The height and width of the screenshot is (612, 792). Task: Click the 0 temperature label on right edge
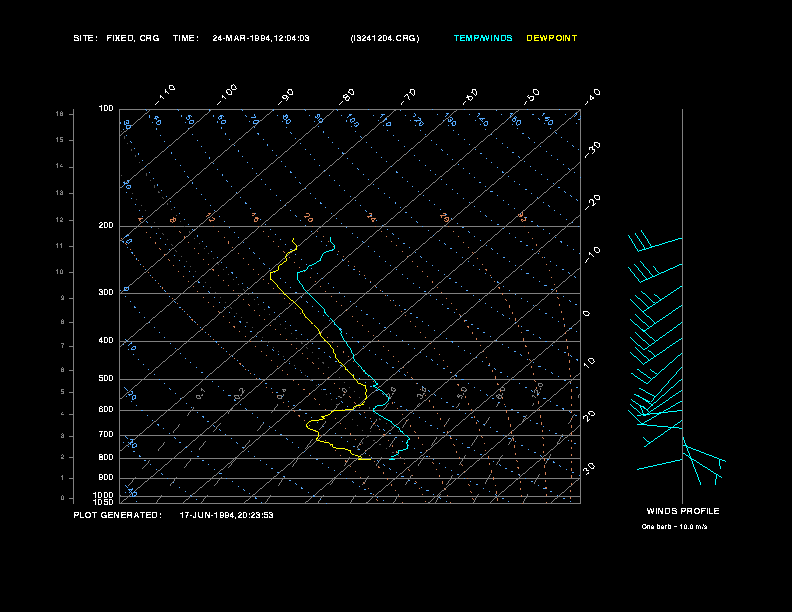[x=586, y=314]
